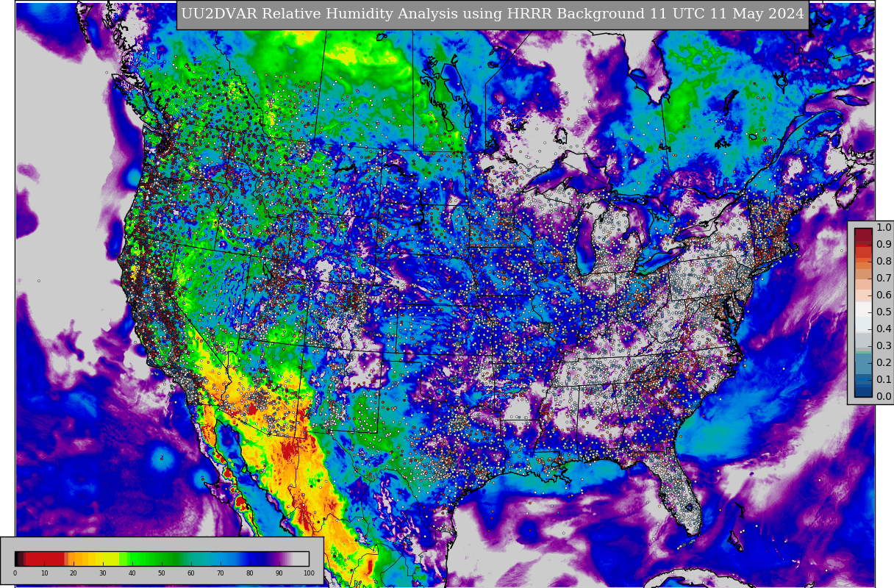
Task: Click the 90 tick label on humidity colorbar
Action: point(279,573)
